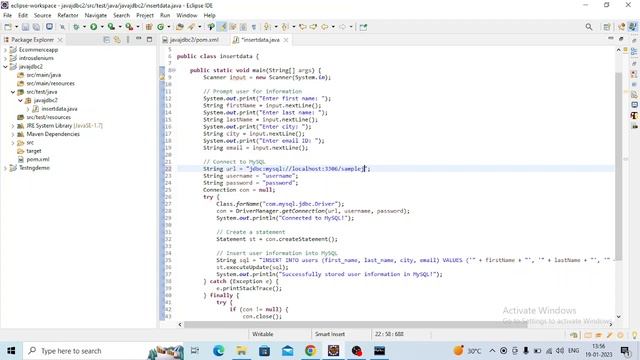
Task: Click the Debug bug icon
Action: pos(76,27)
